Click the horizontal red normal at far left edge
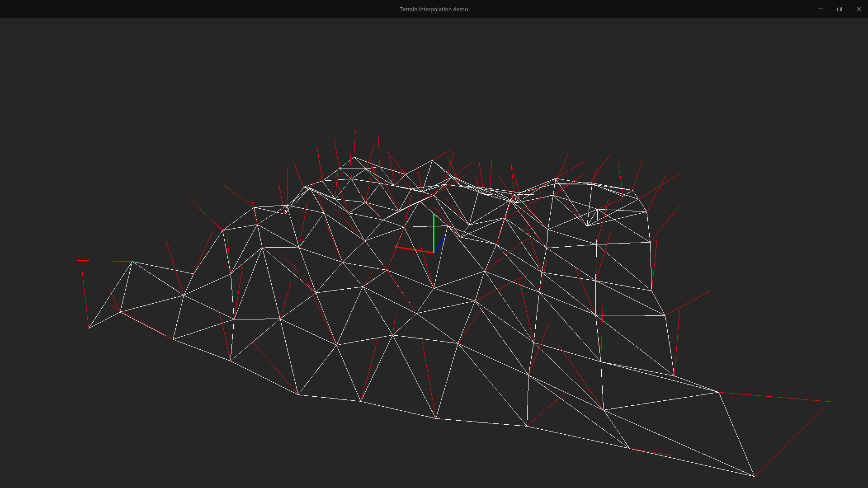The image size is (868, 488). 104,261
